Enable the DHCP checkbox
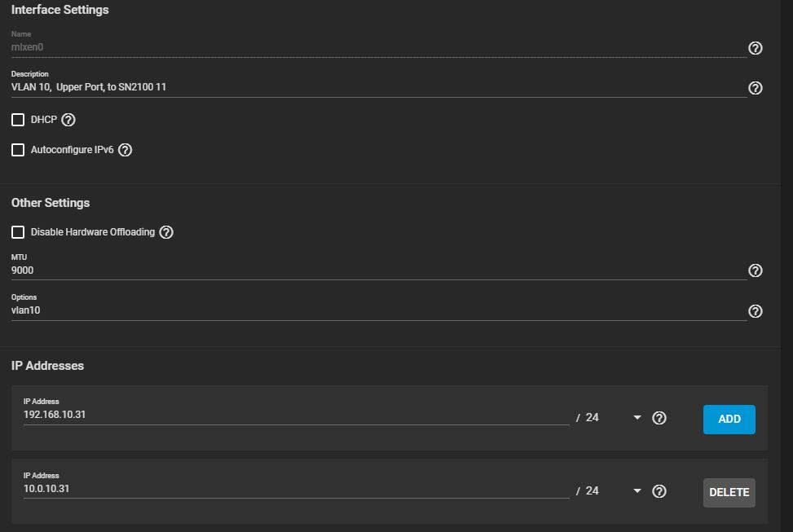Image resolution: width=793 pixels, height=532 pixels. 18,120
